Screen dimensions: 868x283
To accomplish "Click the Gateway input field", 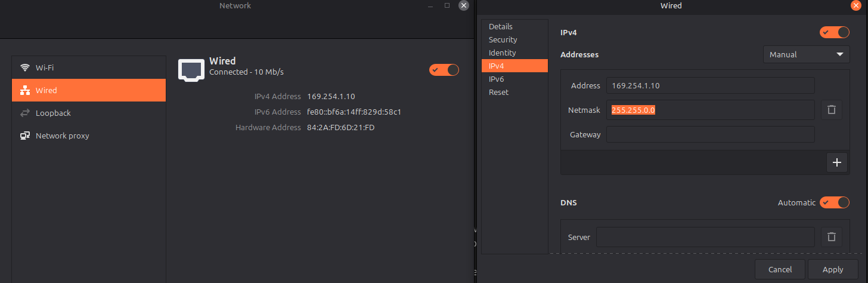I will (x=710, y=134).
